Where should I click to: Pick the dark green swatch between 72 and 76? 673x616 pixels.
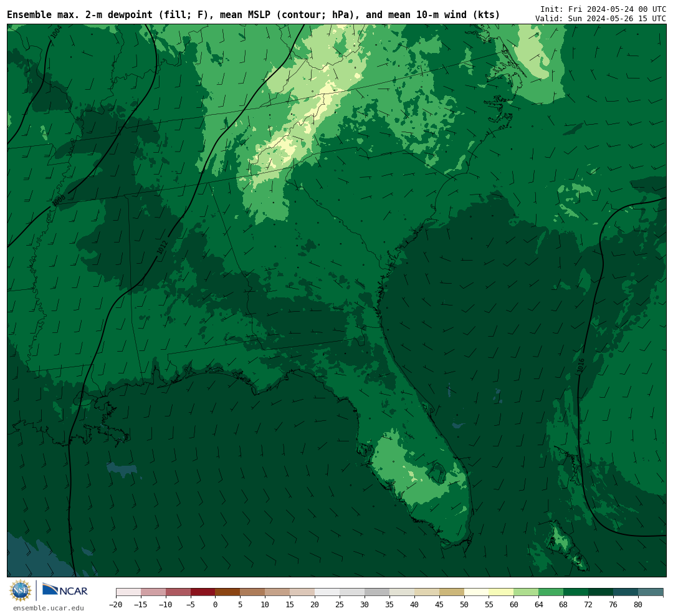point(601,592)
